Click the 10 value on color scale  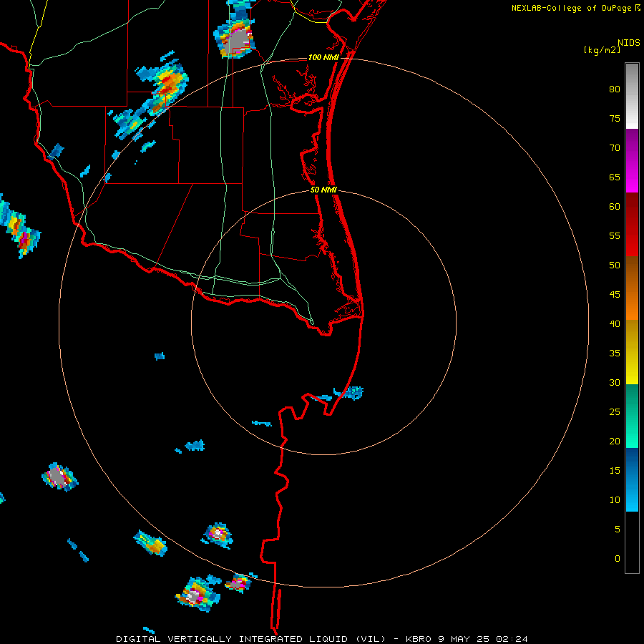click(x=615, y=500)
